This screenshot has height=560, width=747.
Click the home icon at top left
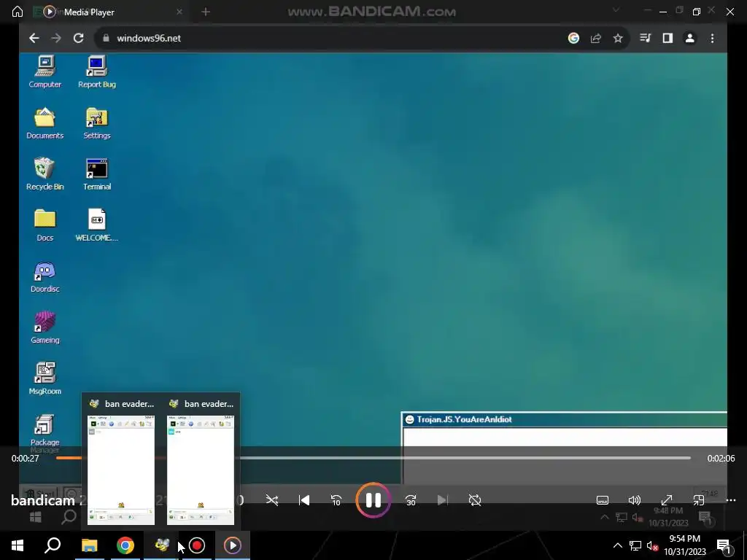[x=18, y=12]
